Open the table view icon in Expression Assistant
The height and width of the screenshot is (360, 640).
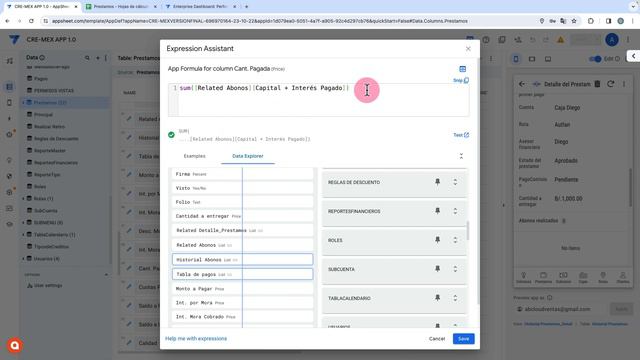coord(462,69)
